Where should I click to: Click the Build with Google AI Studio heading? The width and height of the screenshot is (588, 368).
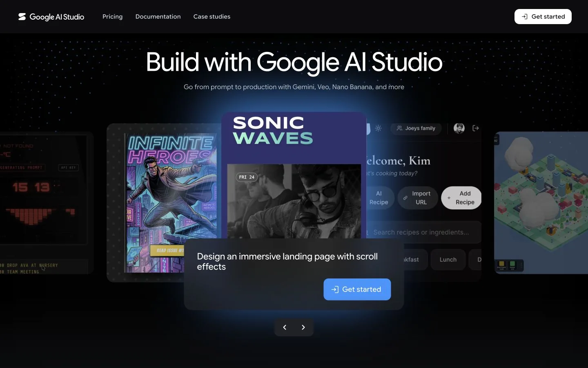294,62
